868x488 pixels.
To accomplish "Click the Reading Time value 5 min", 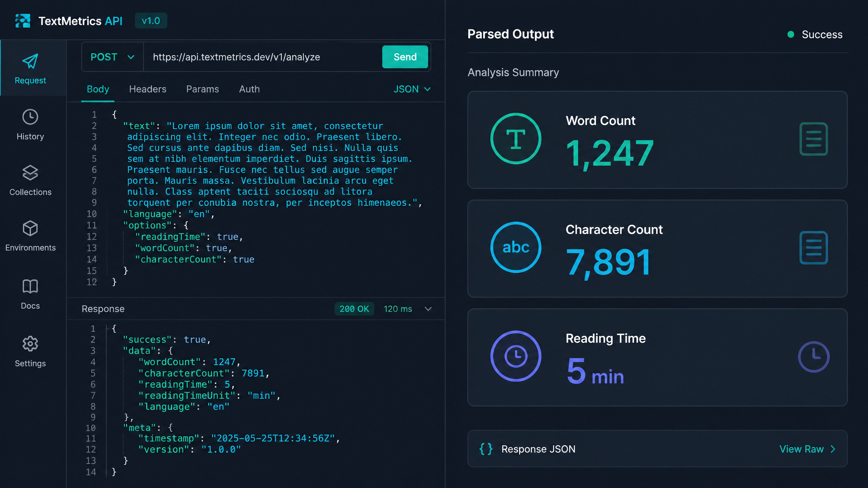I will pos(595,371).
